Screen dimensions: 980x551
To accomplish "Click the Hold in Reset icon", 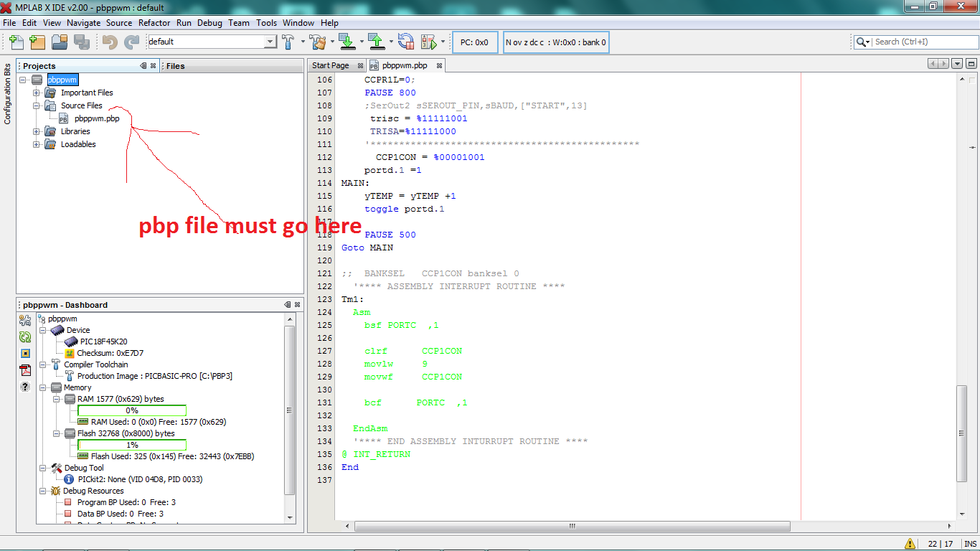I will pos(405,42).
